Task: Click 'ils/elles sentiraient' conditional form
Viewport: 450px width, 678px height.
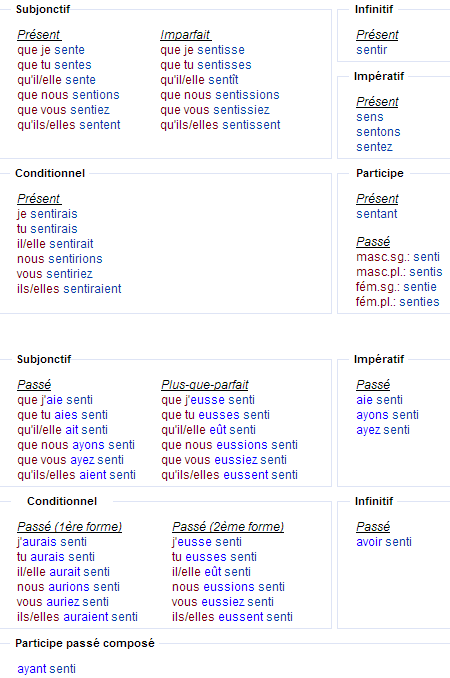Action: click(69, 289)
